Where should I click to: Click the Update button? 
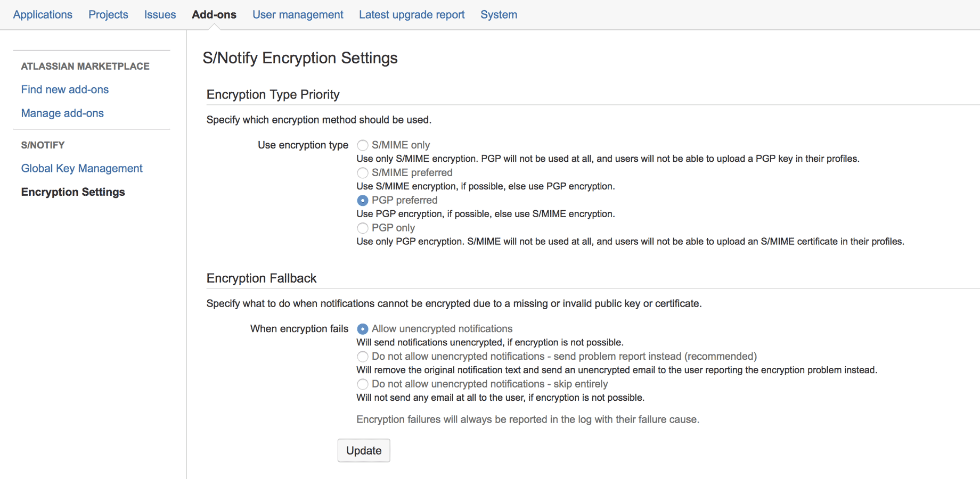tap(364, 450)
